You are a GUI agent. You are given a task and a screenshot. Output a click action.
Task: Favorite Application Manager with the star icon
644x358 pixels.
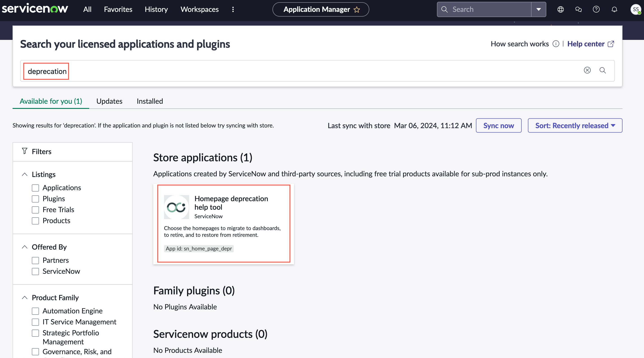[357, 9]
